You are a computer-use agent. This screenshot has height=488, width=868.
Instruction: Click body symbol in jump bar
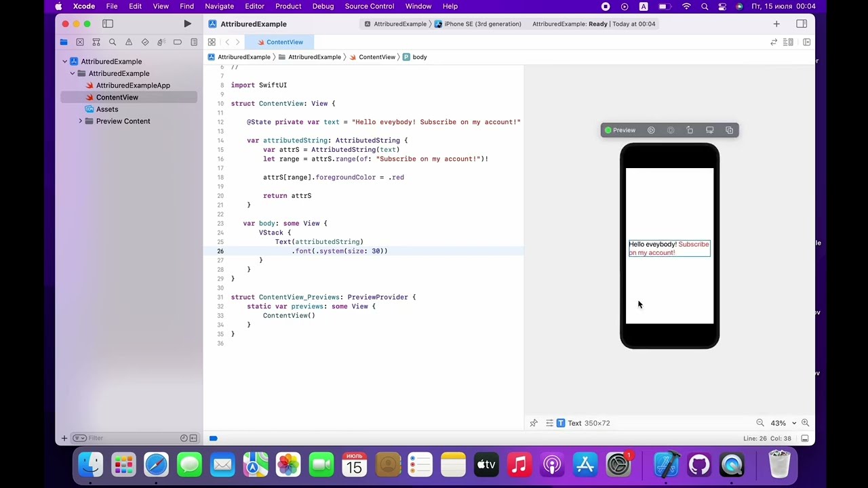pyautogui.click(x=415, y=57)
